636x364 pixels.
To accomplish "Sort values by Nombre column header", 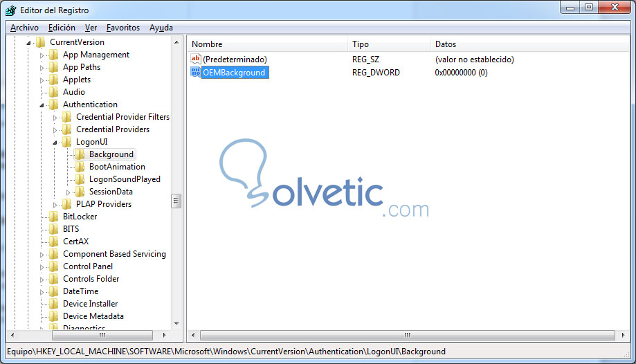I will tap(267, 44).
